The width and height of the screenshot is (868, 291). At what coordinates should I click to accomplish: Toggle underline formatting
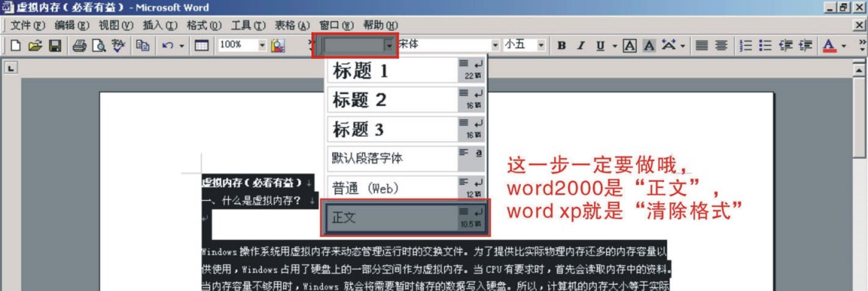[x=600, y=46]
